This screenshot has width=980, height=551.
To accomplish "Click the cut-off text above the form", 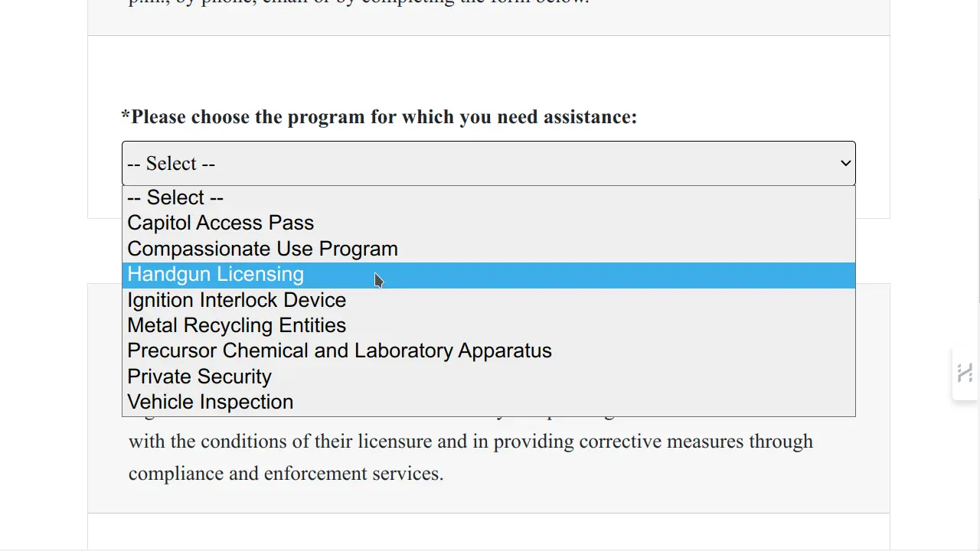I will point(358,2).
